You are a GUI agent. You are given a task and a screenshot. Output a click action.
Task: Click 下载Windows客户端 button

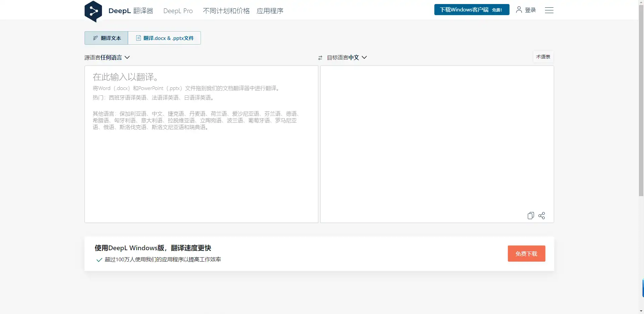point(472,10)
